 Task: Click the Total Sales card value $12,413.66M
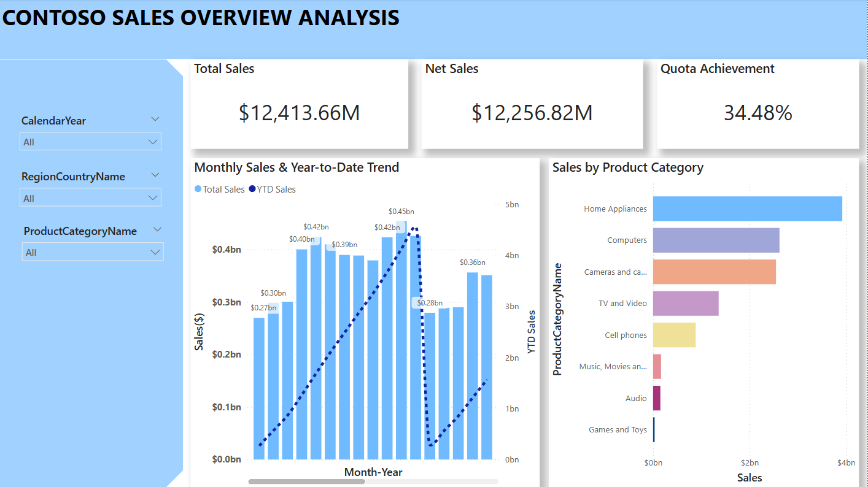click(299, 112)
